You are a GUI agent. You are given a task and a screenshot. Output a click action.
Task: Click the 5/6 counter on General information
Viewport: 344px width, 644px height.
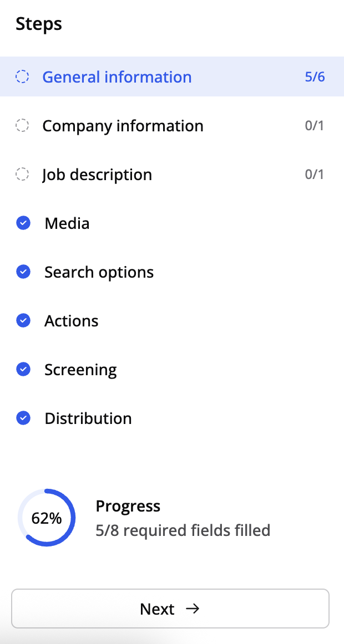315,77
